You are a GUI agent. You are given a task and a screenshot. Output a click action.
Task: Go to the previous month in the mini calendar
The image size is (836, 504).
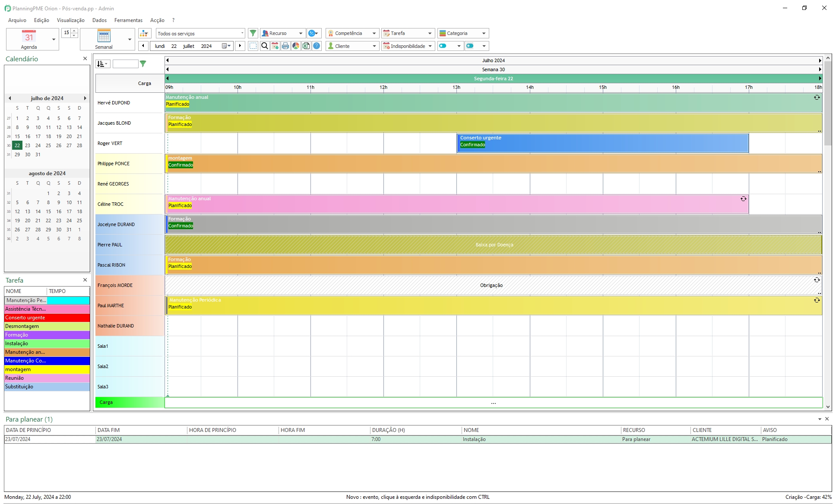(x=9, y=98)
